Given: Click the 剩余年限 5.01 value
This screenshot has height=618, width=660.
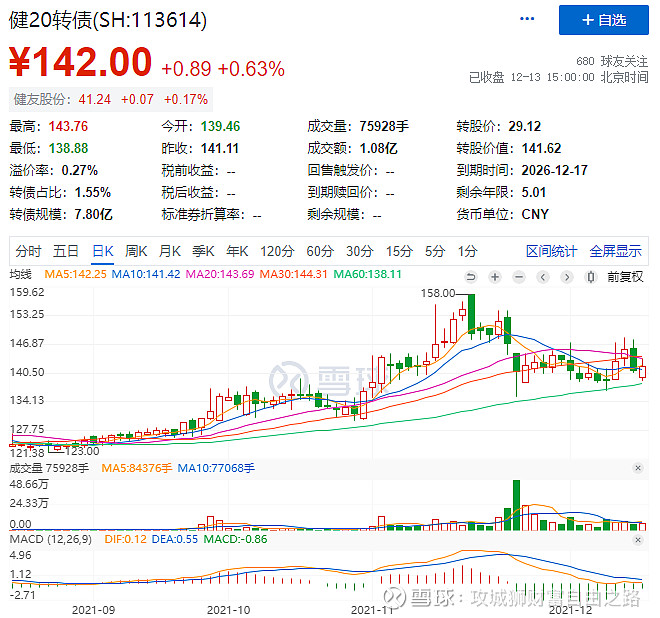Looking at the screenshot, I should [534, 192].
